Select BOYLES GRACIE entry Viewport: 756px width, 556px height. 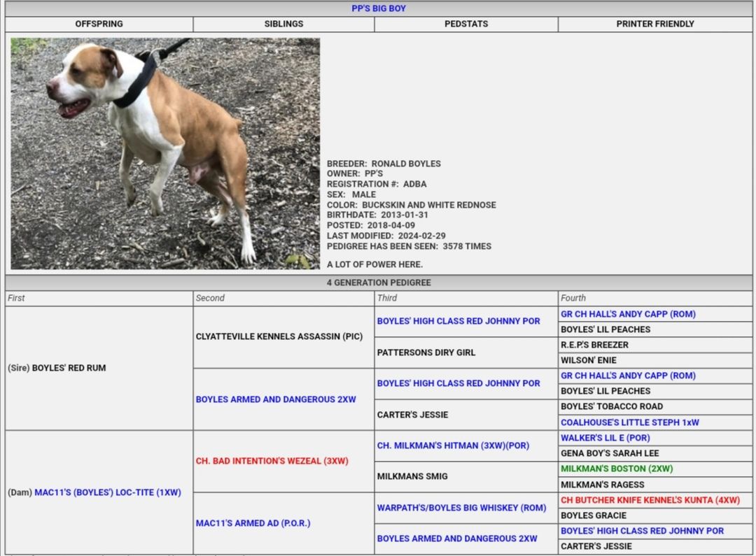(594, 515)
